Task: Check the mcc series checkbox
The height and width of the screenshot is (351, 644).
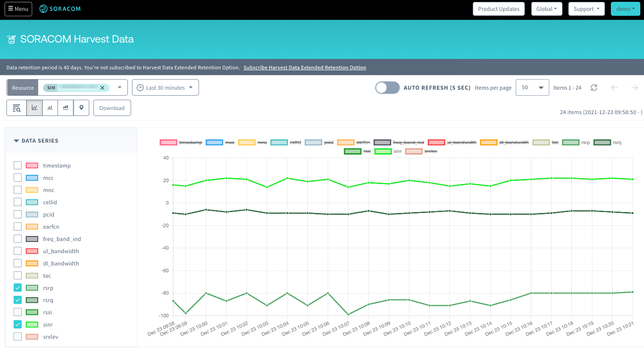Action: [x=17, y=178]
